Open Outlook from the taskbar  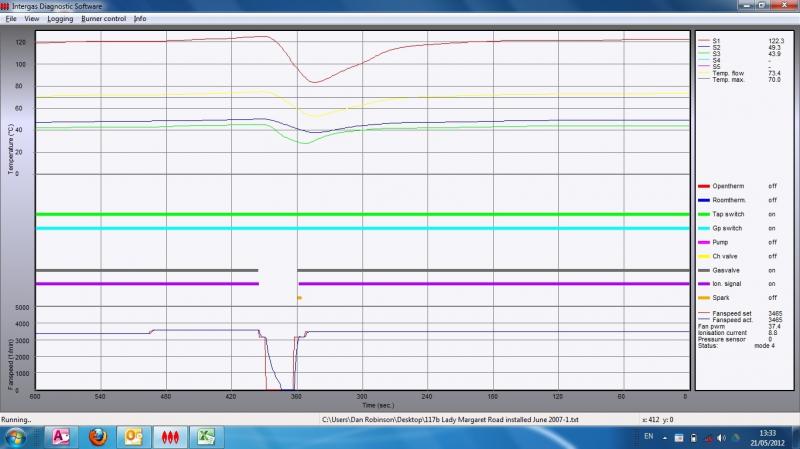click(x=134, y=437)
